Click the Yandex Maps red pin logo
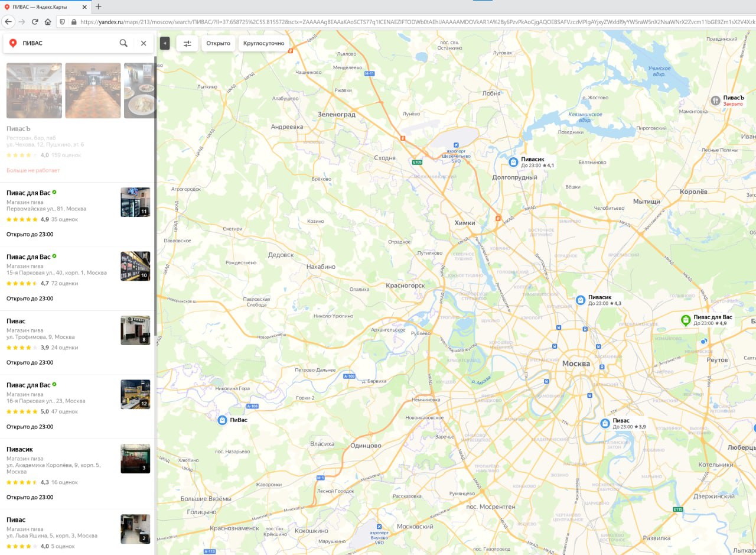Viewport: 756px width, 555px height. (13, 43)
